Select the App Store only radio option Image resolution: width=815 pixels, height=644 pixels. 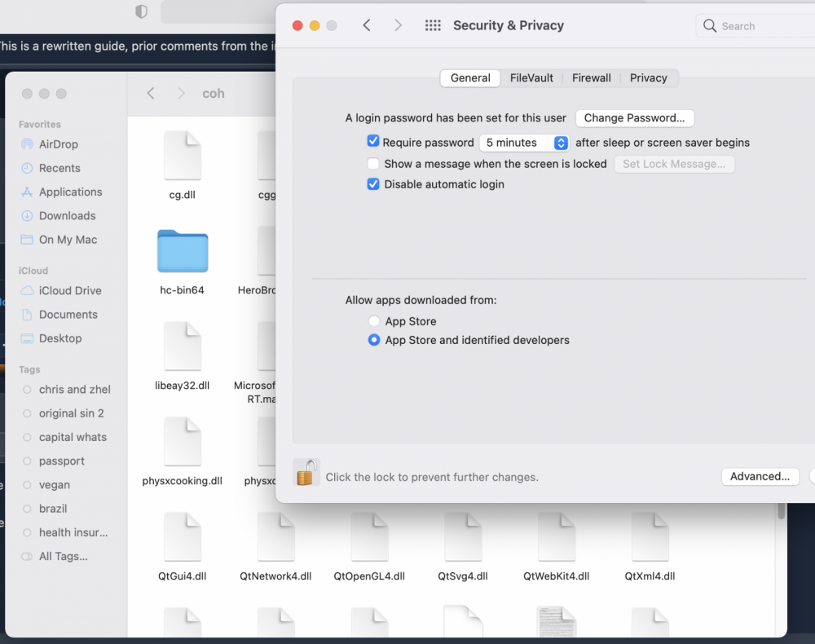pos(374,321)
